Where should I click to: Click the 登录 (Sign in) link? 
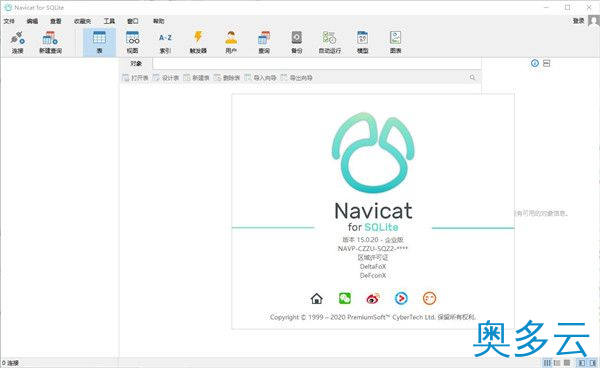pos(578,21)
